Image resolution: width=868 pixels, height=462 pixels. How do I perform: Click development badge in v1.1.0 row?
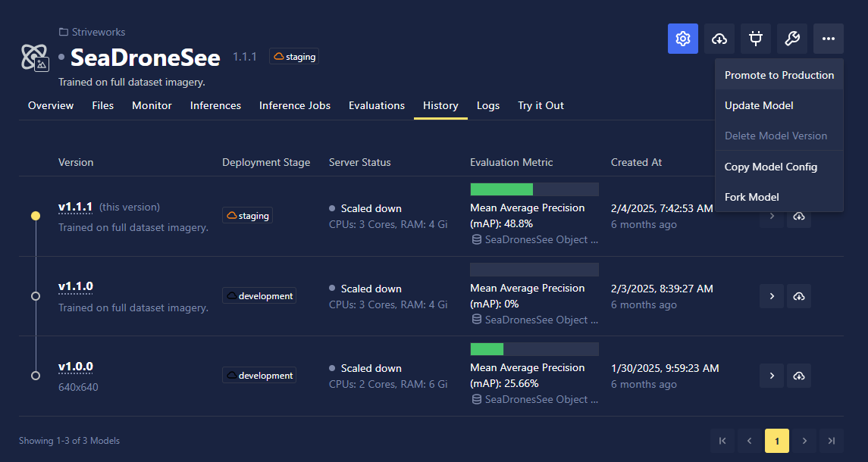pyautogui.click(x=259, y=295)
